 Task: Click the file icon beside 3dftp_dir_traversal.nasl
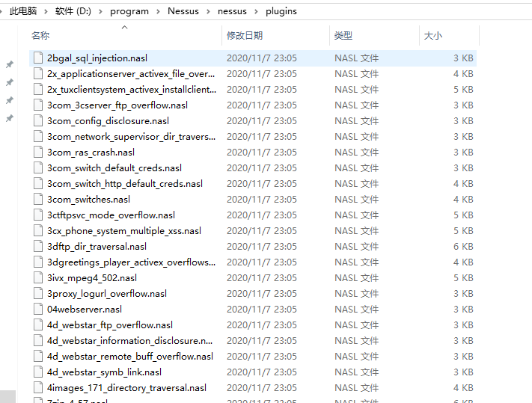coord(38,247)
